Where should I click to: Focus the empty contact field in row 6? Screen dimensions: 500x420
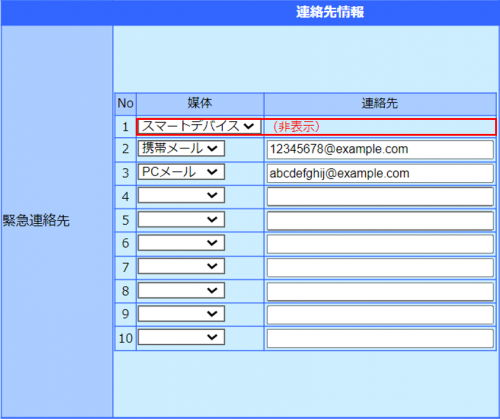[x=380, y=244]
